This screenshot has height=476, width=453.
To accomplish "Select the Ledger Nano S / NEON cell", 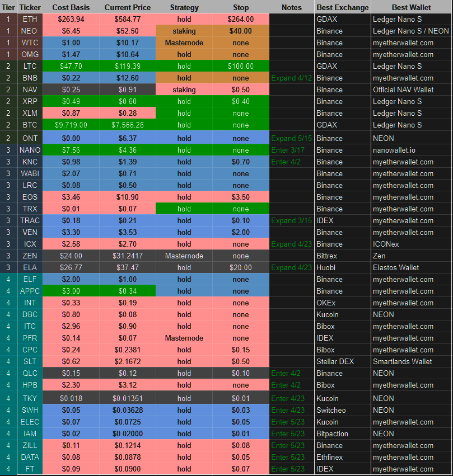I will pos(411,31).
